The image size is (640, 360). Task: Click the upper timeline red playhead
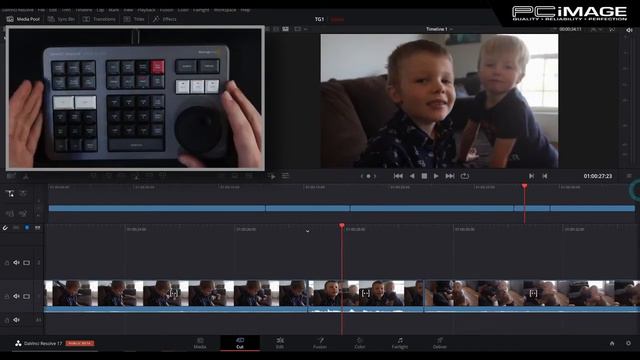pos(524,186)
